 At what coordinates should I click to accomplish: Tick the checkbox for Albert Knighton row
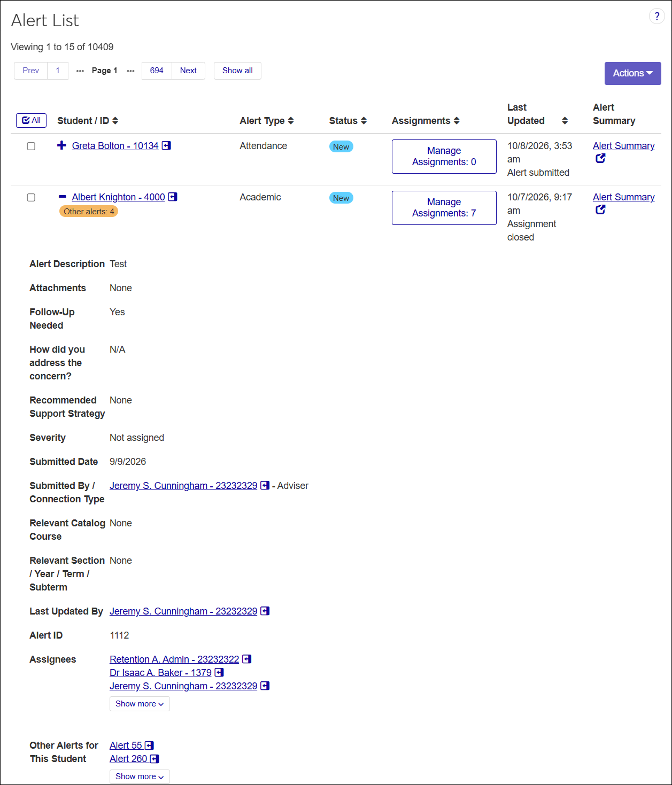pos(31,197)
